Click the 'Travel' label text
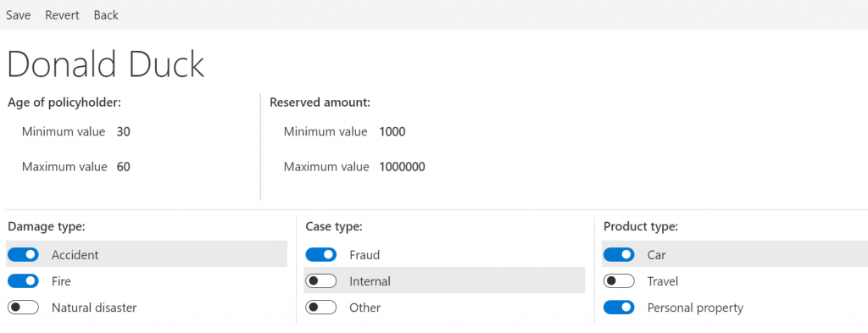Viewport: 868px width, 333px height. pyautogui.click(x=663, y=281)
